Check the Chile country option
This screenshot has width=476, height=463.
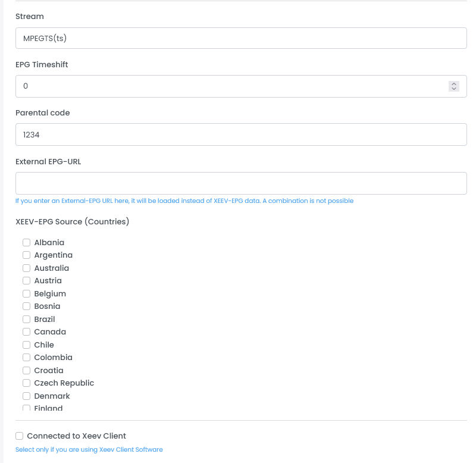(x=26, y=345)
